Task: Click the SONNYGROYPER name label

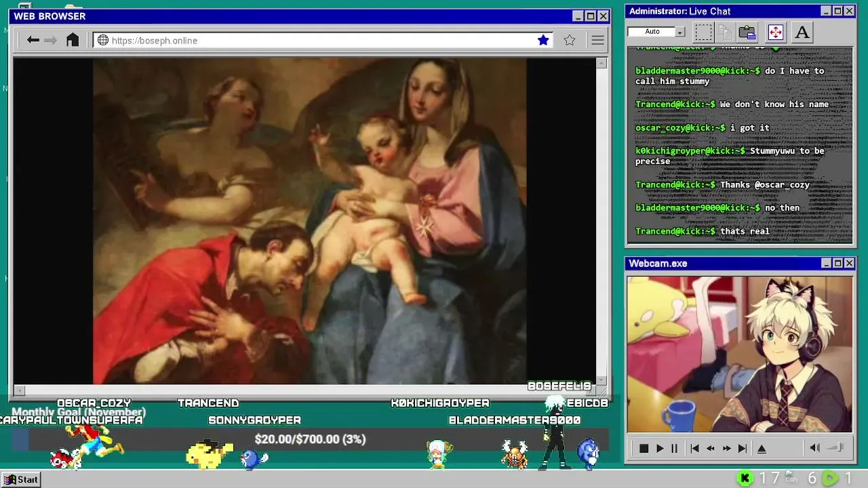Action: coord(254,420)
